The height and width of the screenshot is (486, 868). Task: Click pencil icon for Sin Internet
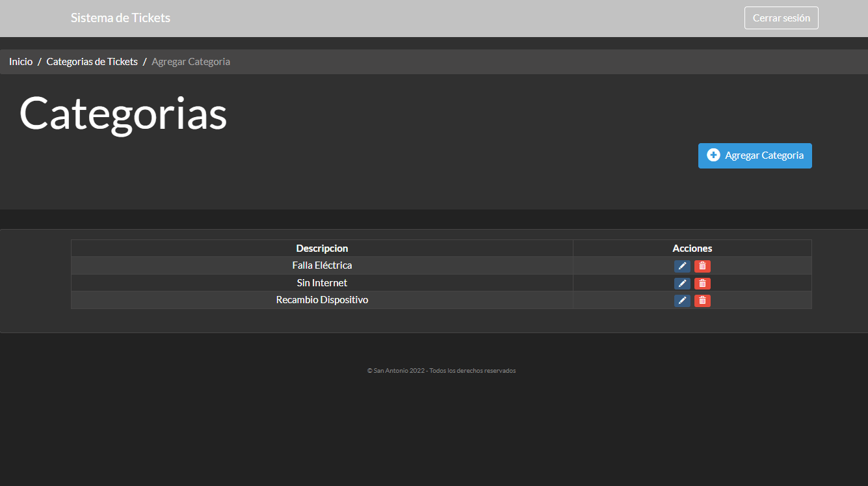coord(682,284)
